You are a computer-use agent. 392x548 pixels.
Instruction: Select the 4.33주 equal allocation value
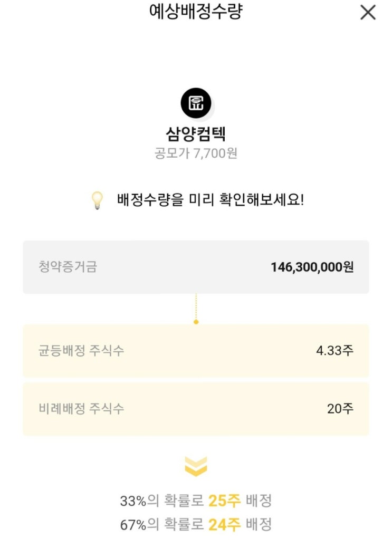coord(334,351)
